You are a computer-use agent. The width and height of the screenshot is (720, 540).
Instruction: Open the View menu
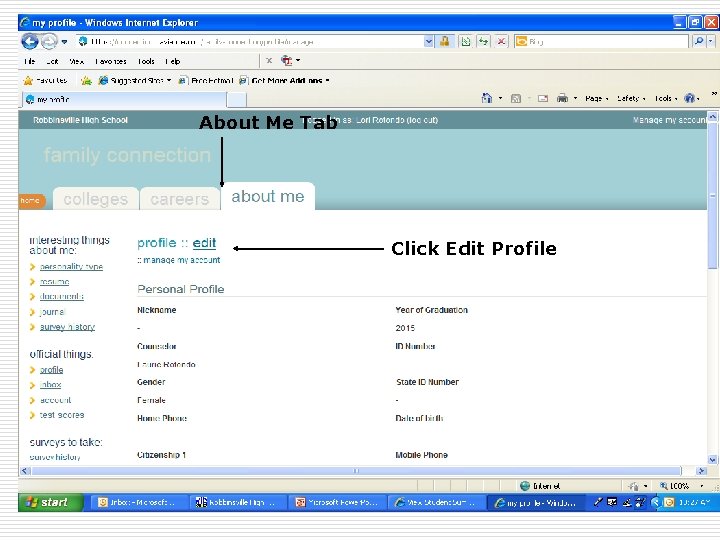point(77,61)
